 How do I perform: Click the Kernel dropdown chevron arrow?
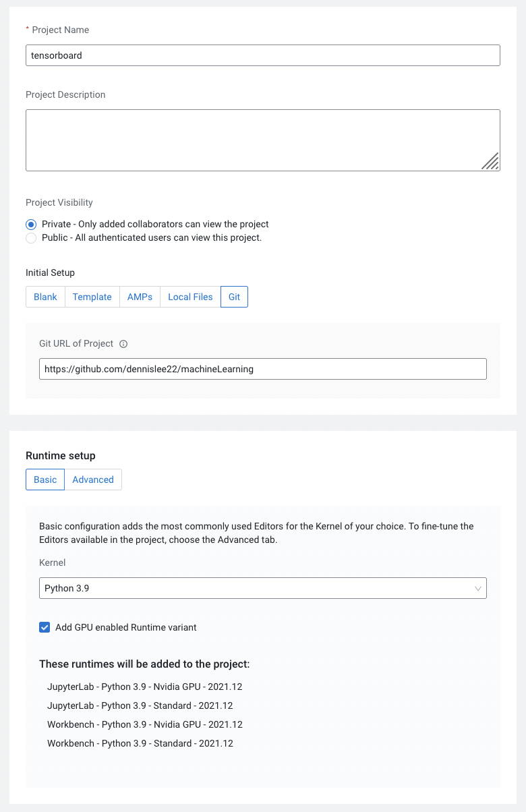pos(477,588)
